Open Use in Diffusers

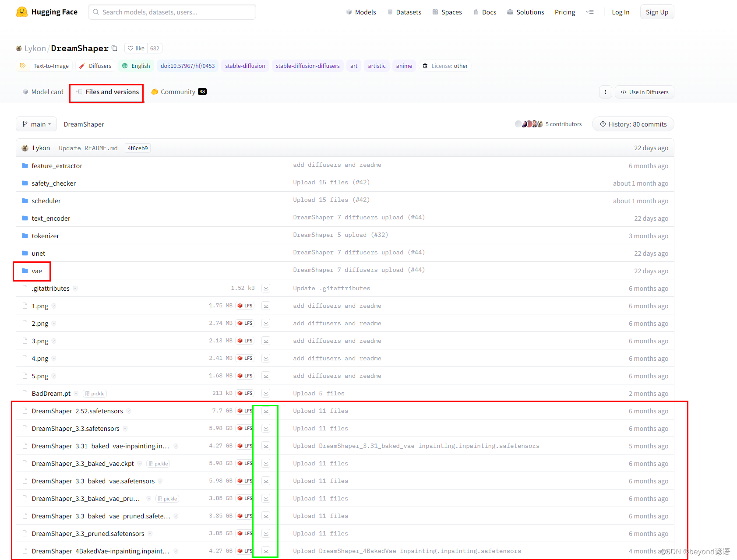click(645, 92)
